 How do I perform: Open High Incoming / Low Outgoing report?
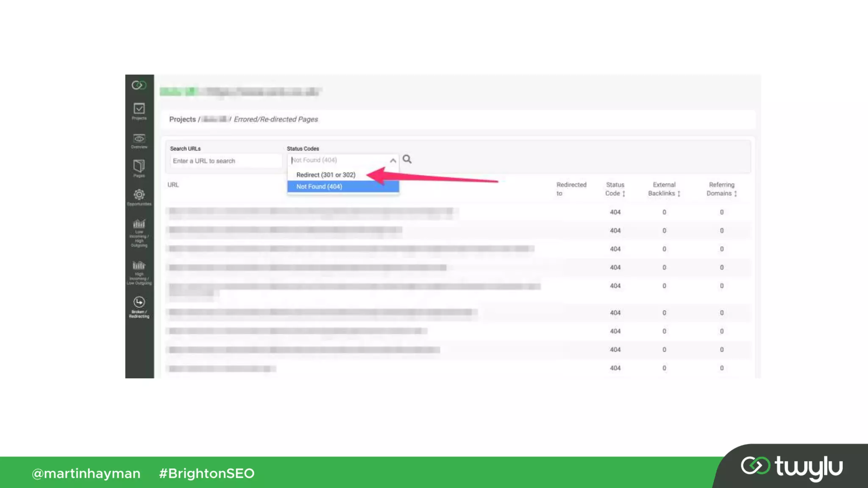pyautogui.click(x=139, y=272)
